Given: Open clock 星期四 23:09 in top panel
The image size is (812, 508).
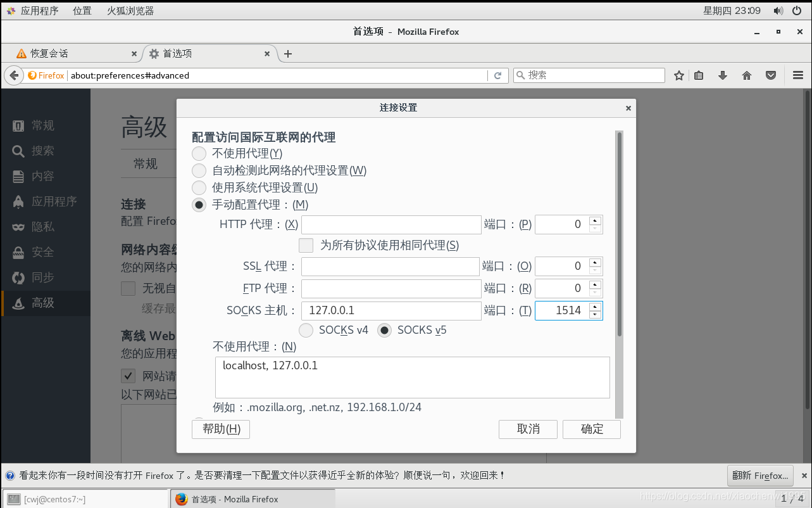Looking at the screenshot, I should pyautogui.click(x=732, y=11).
